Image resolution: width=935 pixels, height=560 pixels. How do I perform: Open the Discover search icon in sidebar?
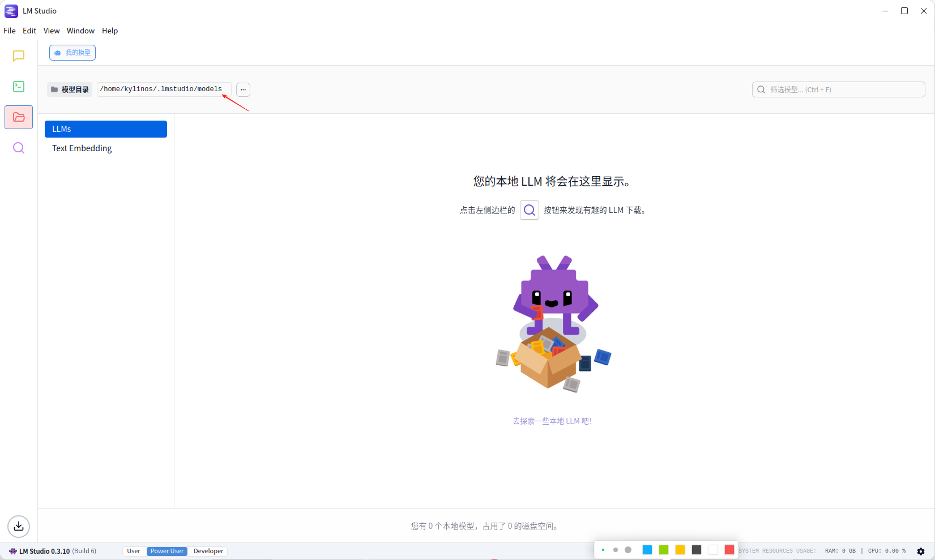[x=19, y=148]
